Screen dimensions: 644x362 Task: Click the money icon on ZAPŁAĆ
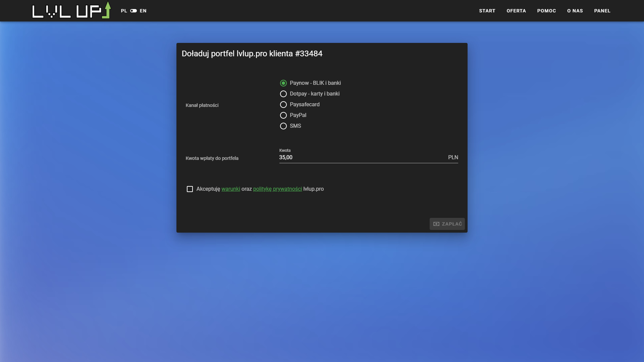pyautogui.click(x=436, y=224)
